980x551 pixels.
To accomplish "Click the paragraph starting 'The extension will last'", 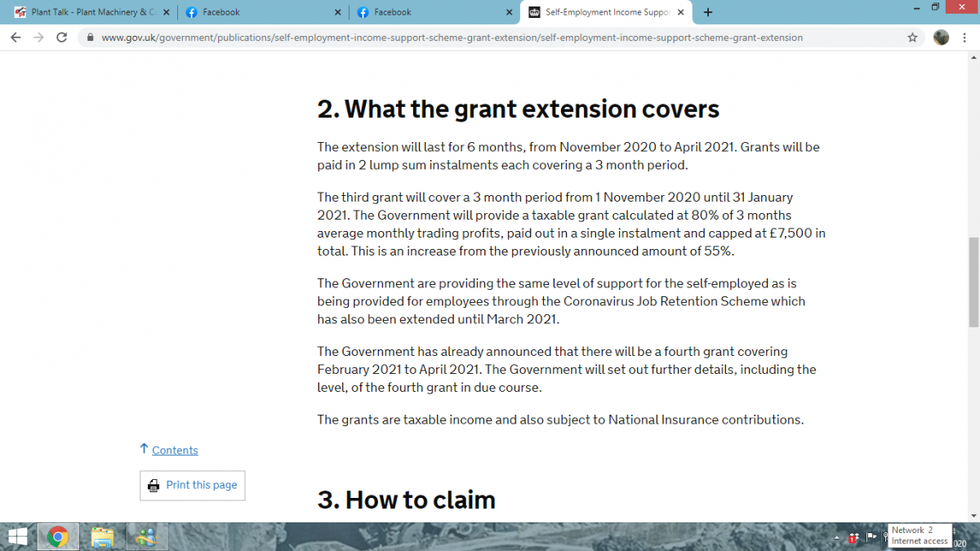I will pyautogui.click(x=568, y=156).
